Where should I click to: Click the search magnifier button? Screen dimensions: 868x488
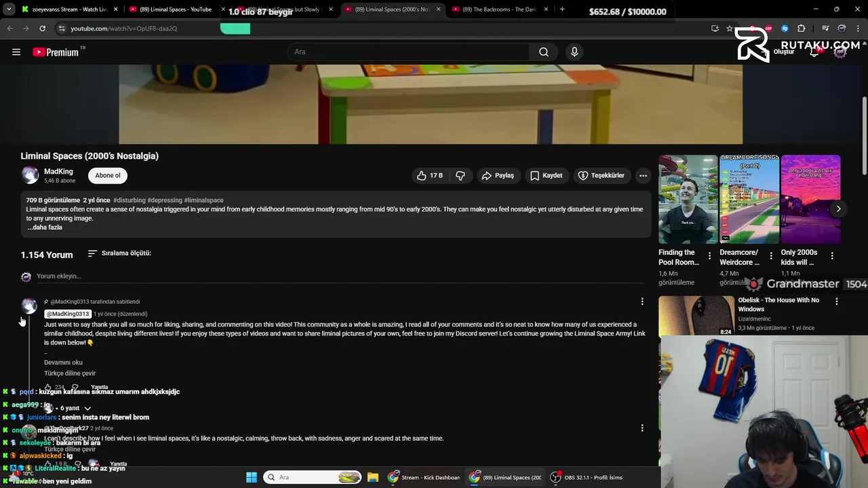click(544, 52)
